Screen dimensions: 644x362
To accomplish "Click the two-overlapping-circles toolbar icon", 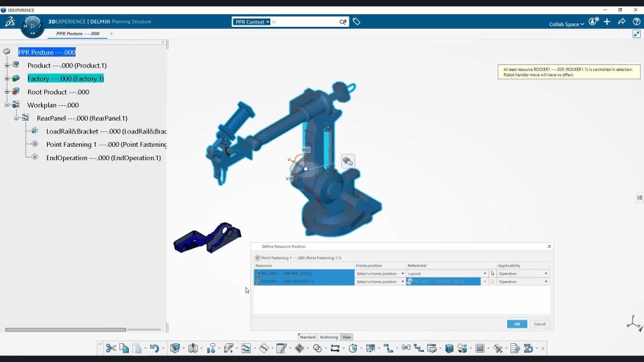I will click(317, 349).
